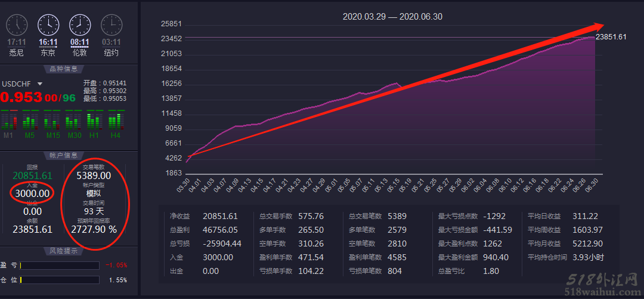Viewport: 644px width, 299px height.
Task: Click the London (伦敦) clock icon
Action: point(80,25)
